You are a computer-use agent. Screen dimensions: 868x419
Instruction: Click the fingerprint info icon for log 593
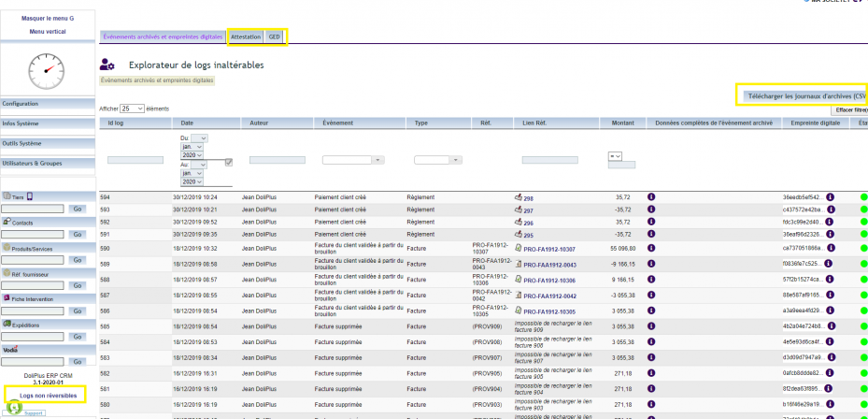pyautogui.click(x=831, y=209)
